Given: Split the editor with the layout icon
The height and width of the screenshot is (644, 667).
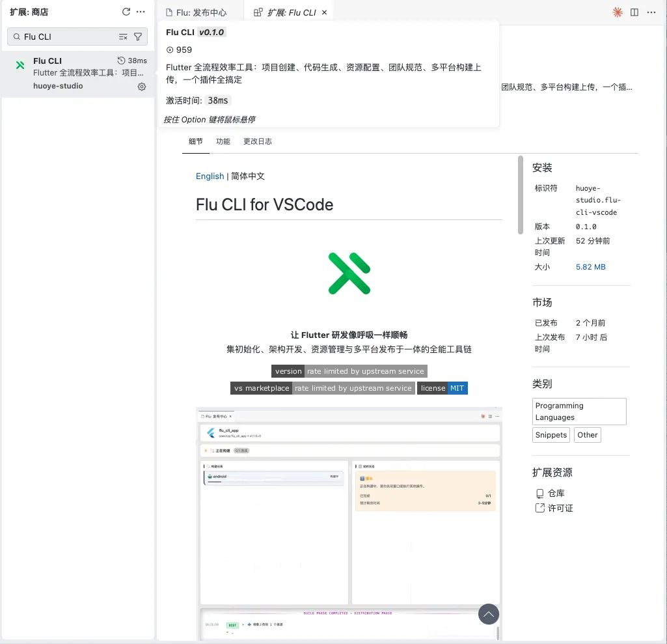Looking at the screenshot, I should tap(634, 12).
